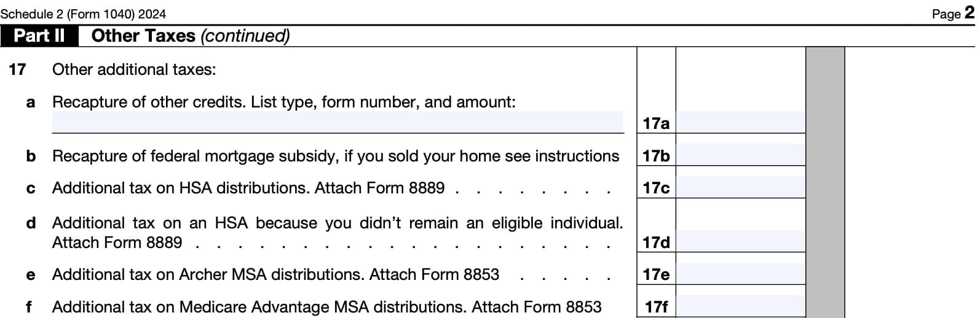Select the 17f Medicare Advantage amount field
Viewport: 980px width, 318px height.
point(740,306)
